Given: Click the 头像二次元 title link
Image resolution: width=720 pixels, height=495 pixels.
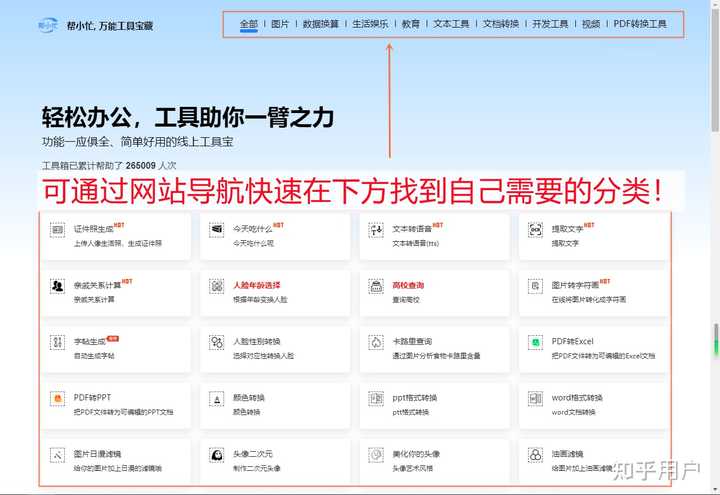Looking at the screenshot, I should coord(253,454).
